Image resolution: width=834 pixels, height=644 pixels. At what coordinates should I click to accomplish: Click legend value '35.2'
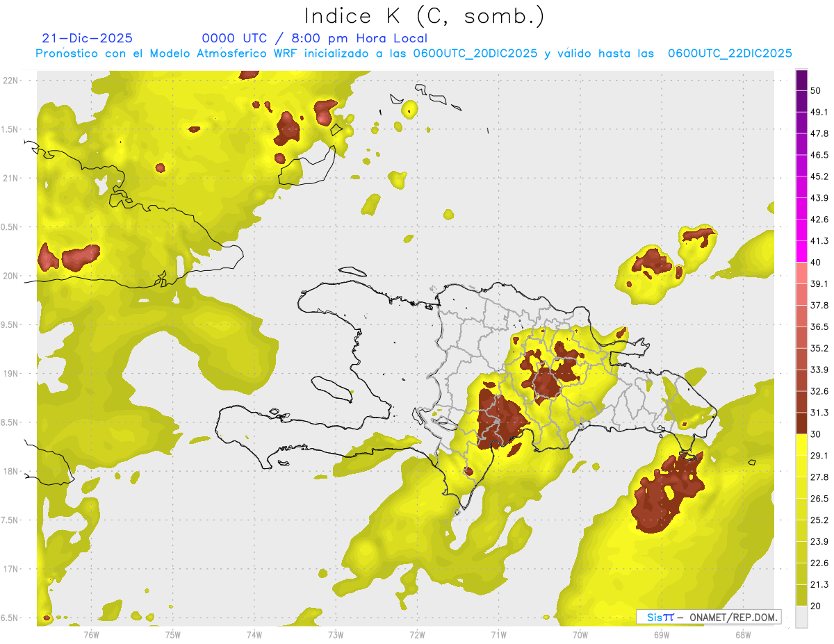[x=819, y=348]
